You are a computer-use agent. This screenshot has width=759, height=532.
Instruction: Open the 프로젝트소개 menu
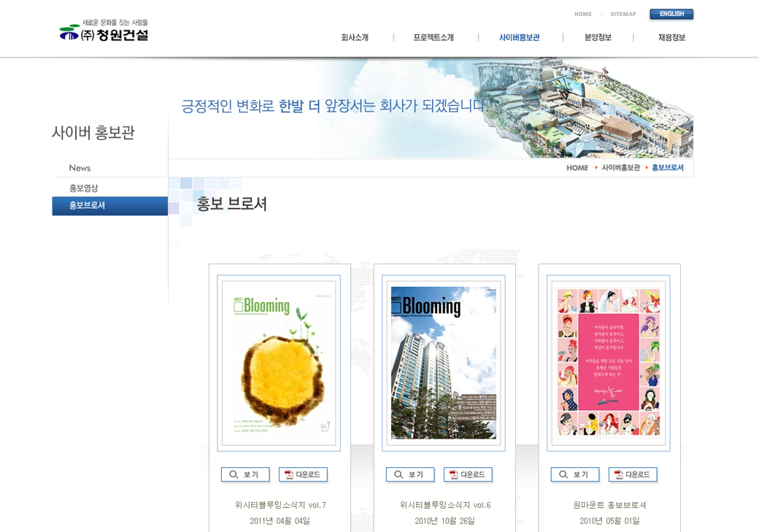pos(434,38)
